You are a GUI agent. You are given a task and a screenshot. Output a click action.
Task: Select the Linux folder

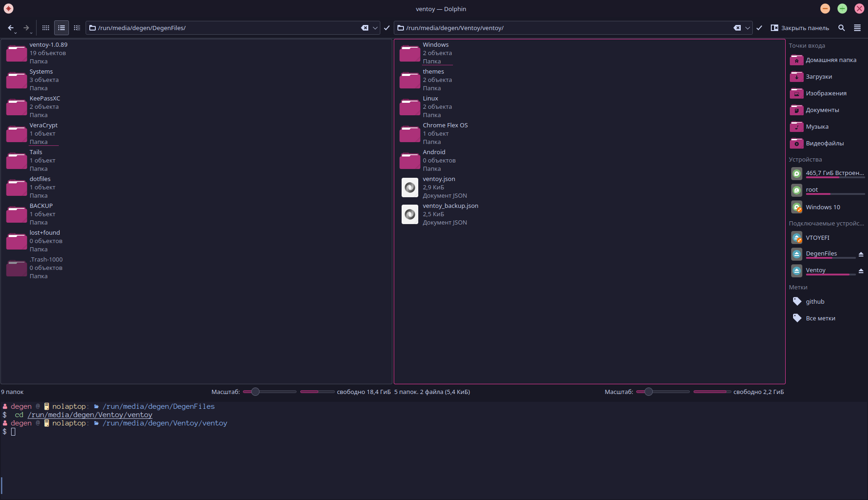[426, 106]
